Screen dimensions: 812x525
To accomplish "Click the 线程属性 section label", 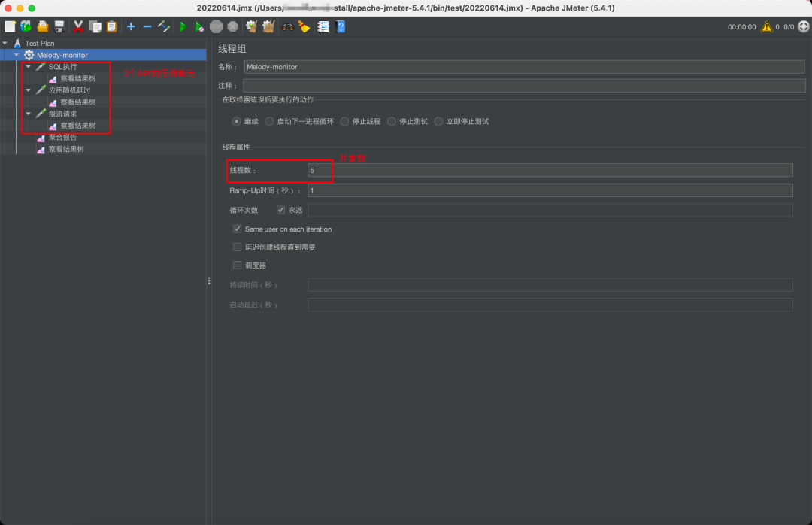I will [x=236, y=147].
